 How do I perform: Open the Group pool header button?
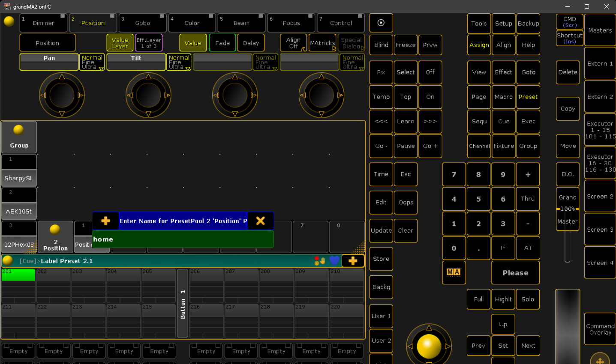[19, 137]
